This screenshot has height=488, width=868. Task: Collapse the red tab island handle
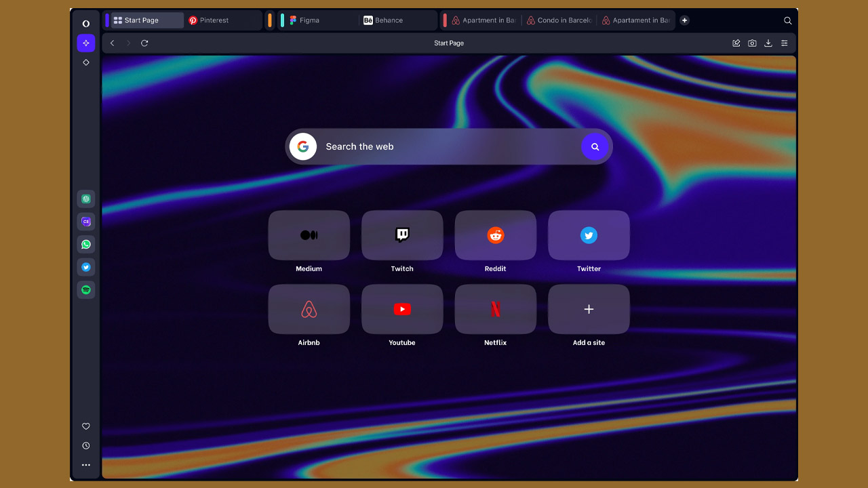click(445, 20)
